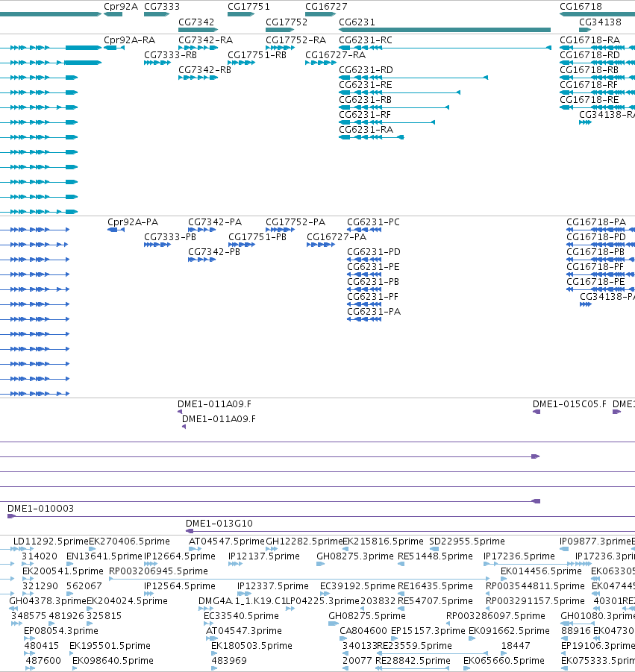Click protein CG7333-PB

pyautogui.click(x=170, y=237)
